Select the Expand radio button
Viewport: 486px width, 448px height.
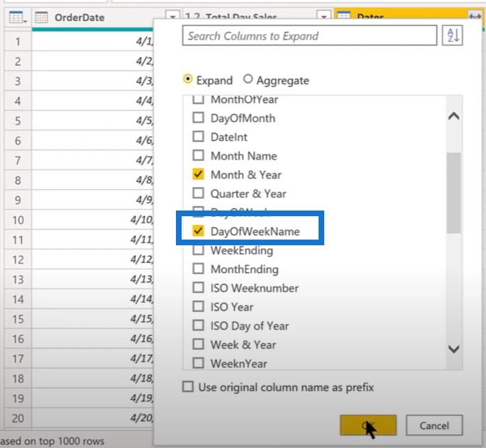[187, 79]
